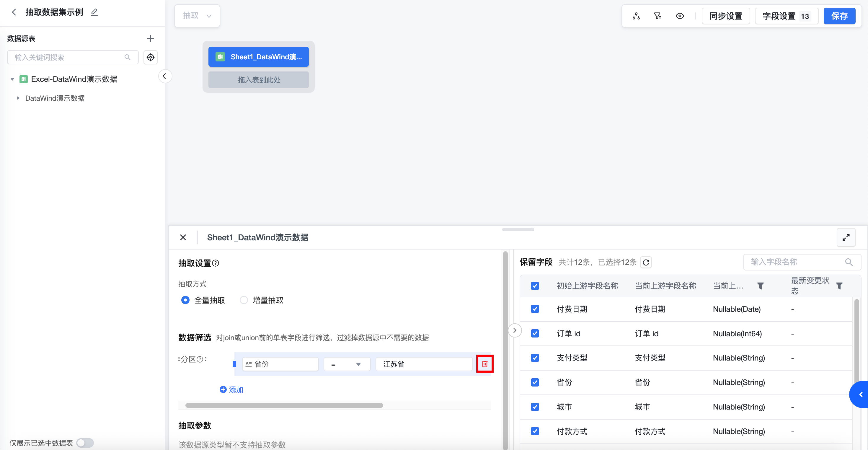Open 同步设置 settings

[x=725, y=16]
